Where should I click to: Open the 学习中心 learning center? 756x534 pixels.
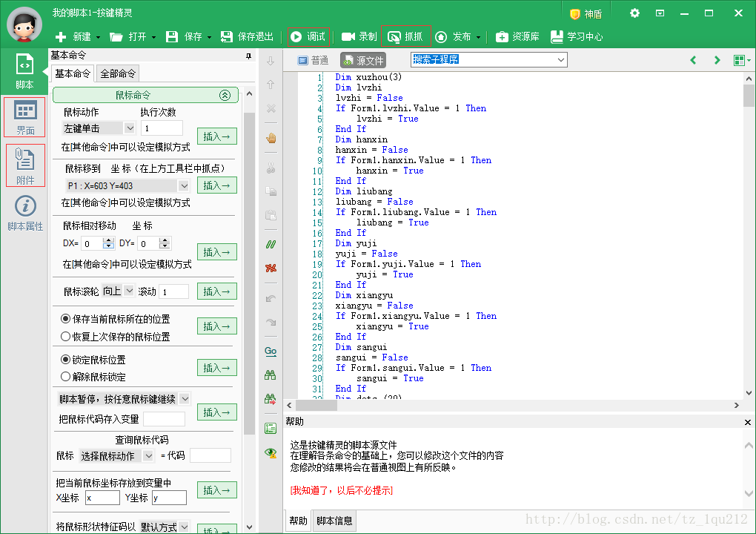click(x=577, y=36)
